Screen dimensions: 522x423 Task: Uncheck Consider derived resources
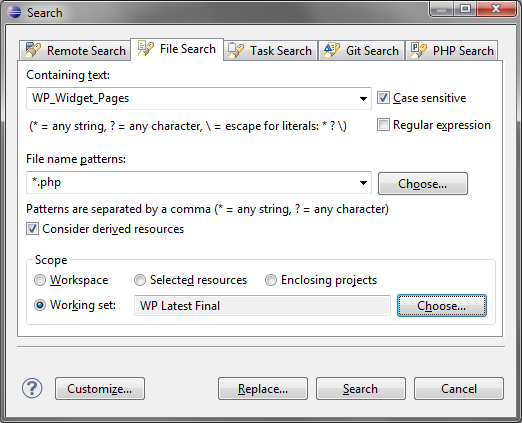tap(32, 229)
